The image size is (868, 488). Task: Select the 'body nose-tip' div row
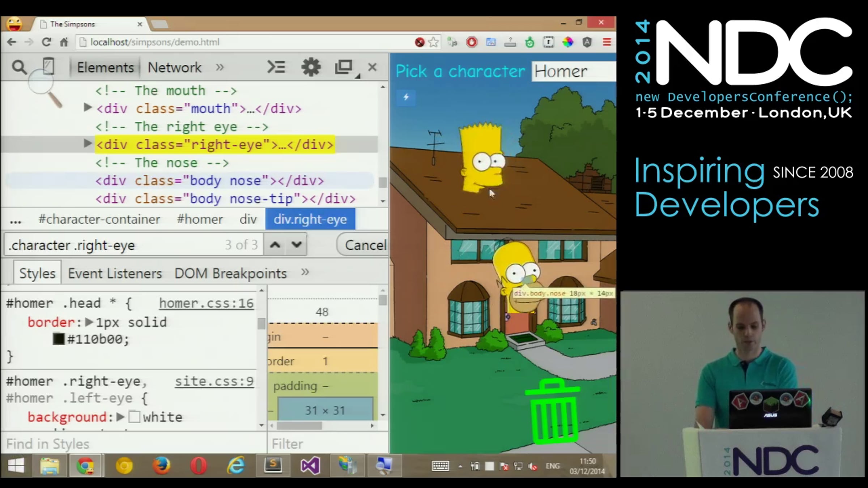pyautogui.click(x=225, y=199)
